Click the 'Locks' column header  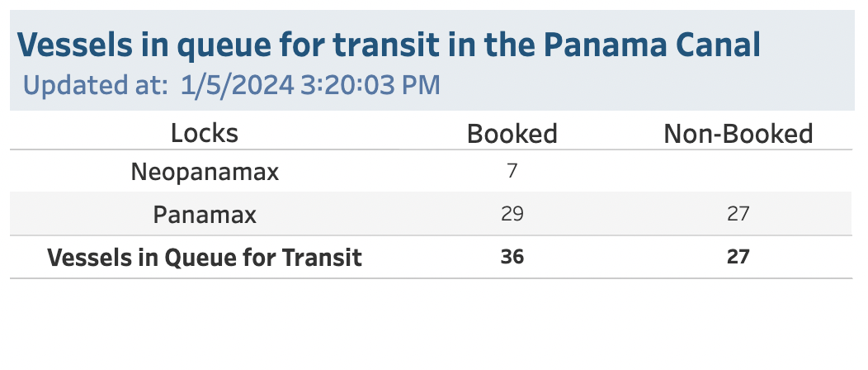click(x=205, y=133)
